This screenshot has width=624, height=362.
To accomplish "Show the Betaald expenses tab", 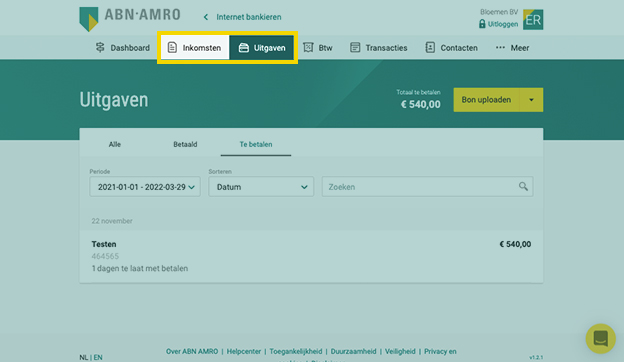I will tap(185, 144).
